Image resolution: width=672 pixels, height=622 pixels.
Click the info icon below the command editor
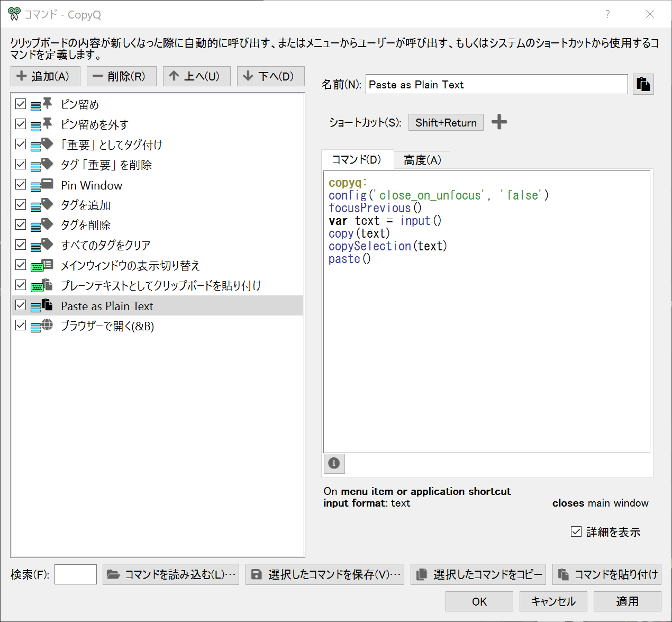coord(334,463)
